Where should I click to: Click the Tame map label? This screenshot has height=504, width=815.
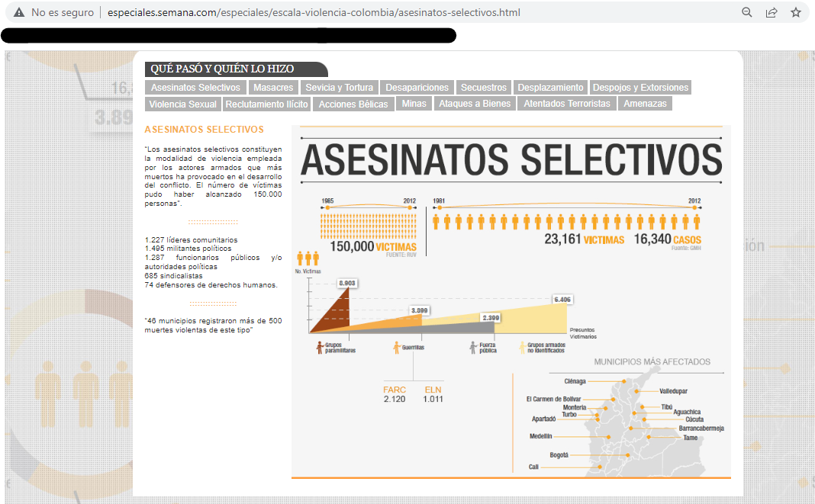coord(691,438)
